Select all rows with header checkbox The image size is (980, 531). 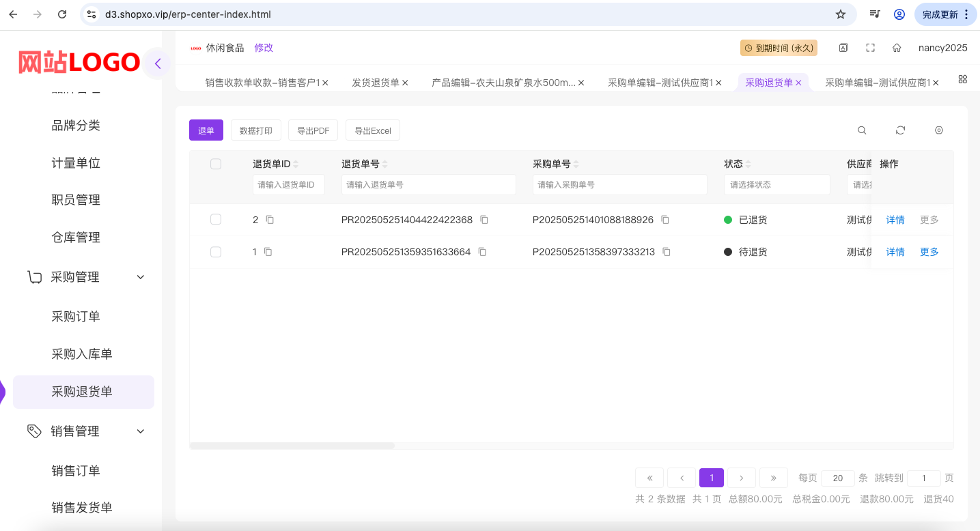216,164
